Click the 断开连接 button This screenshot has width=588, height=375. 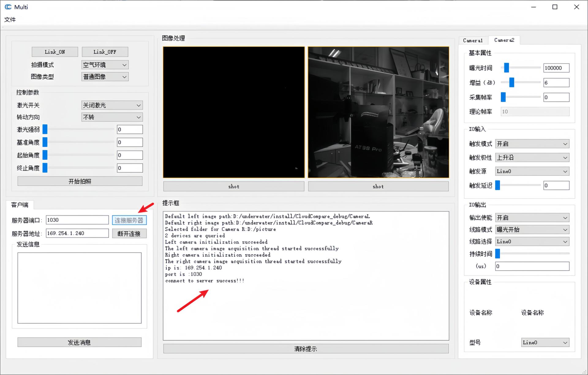[129, 234]
